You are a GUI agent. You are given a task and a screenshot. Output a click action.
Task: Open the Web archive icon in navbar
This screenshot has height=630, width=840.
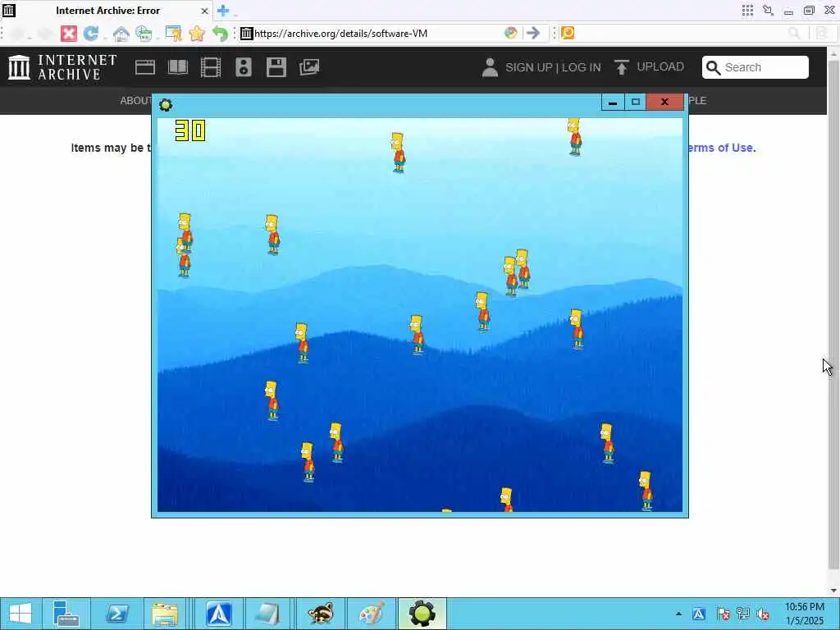pos(144,67)
